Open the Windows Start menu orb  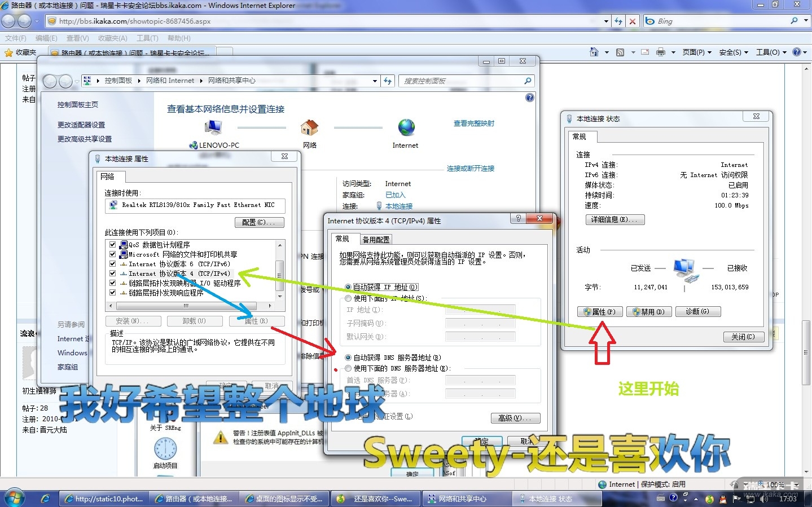(14, 497)
